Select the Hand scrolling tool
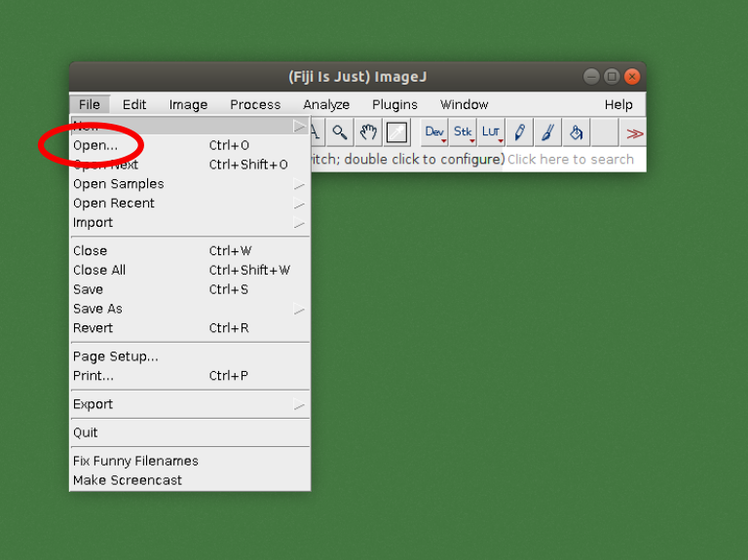The image size is (748, 560). [x=368, y=132]
